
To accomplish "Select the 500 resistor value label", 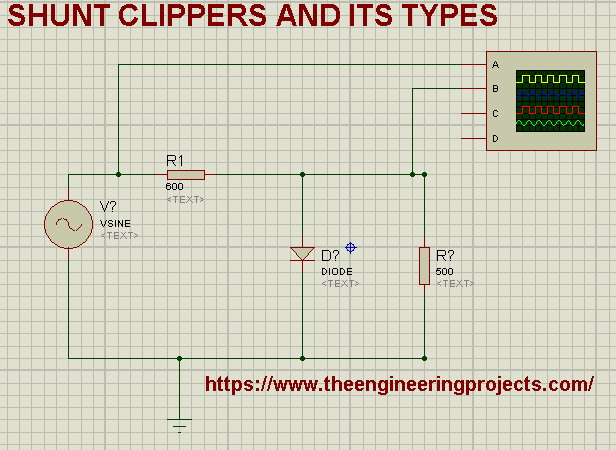I will pyautogui.click(x=444, y=272).
